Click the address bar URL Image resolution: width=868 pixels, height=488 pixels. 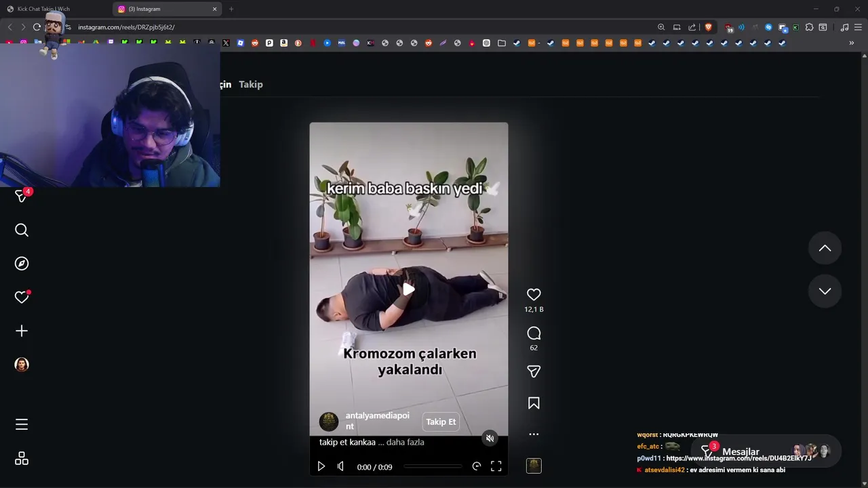(x=126, y=27)
